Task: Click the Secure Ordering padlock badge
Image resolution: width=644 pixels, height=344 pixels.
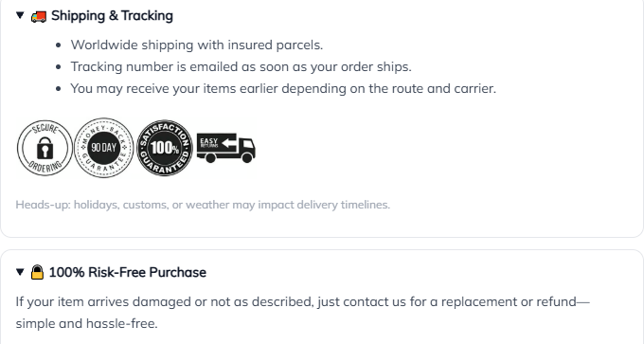Action: 45,148
